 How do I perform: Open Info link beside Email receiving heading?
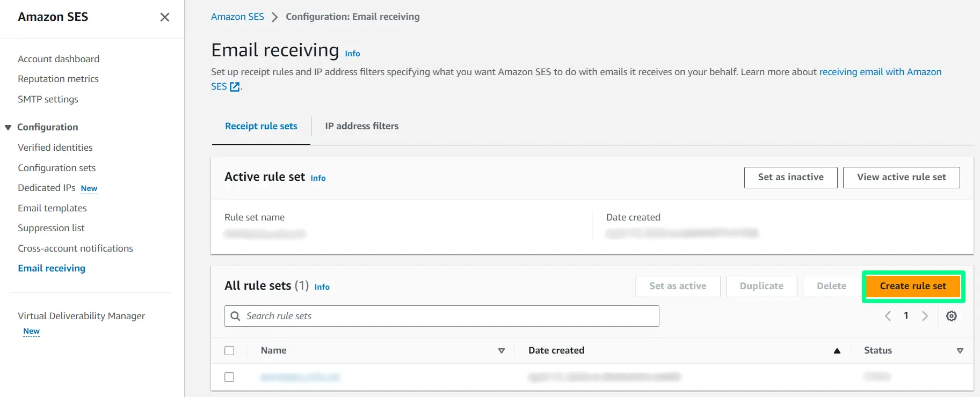point(352,54)
